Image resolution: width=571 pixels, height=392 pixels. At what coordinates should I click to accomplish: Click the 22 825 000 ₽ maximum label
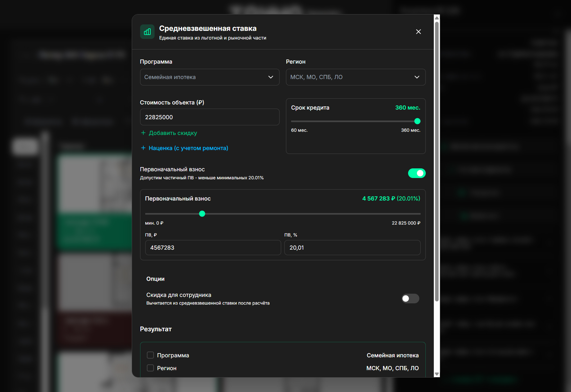pyautogui.click(x=406, y=223)
